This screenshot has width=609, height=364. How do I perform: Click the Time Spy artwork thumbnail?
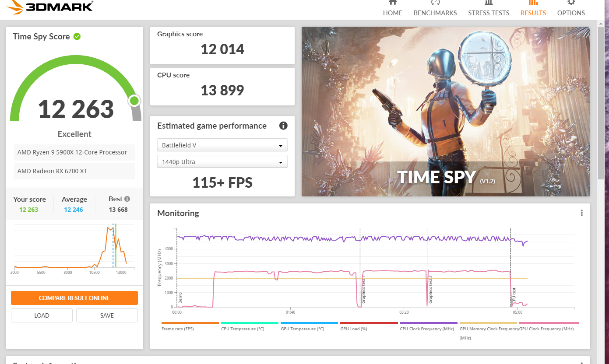(446, 112)
